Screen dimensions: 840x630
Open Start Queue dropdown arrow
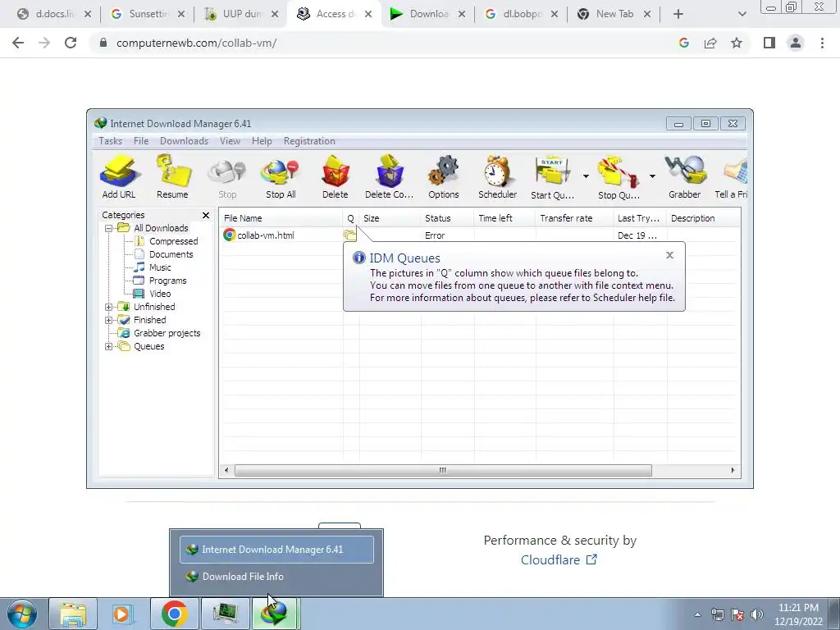[x=586, y=176]
